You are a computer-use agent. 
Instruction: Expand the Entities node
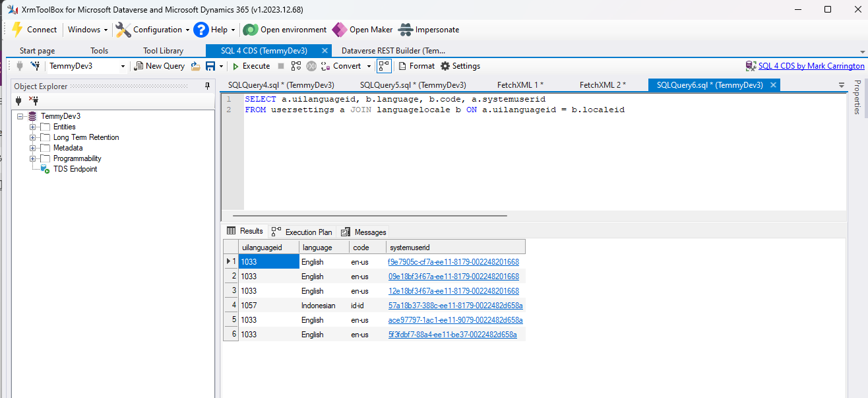[32, 127]
